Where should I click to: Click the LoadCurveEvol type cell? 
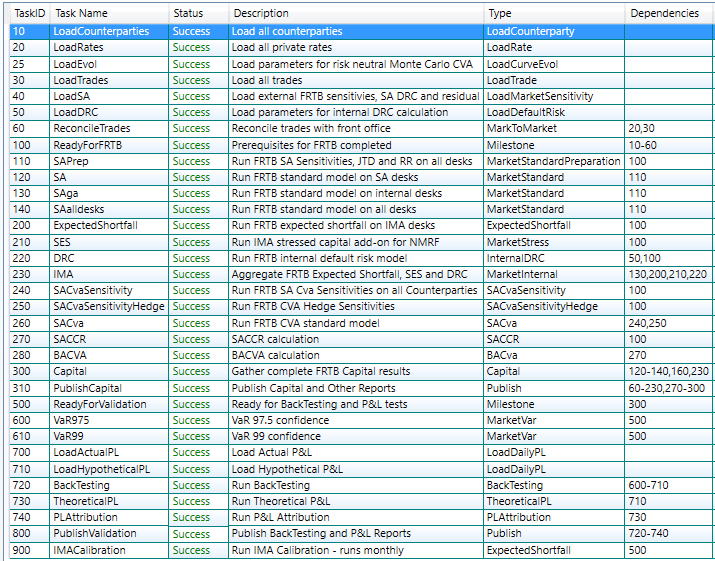coord(554,64)
